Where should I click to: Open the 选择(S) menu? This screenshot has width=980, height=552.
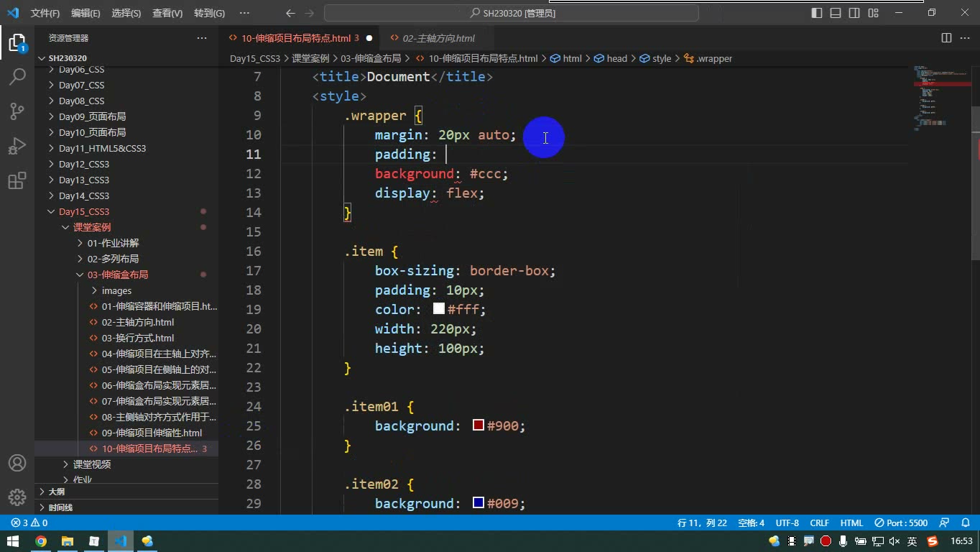point(126,13)
